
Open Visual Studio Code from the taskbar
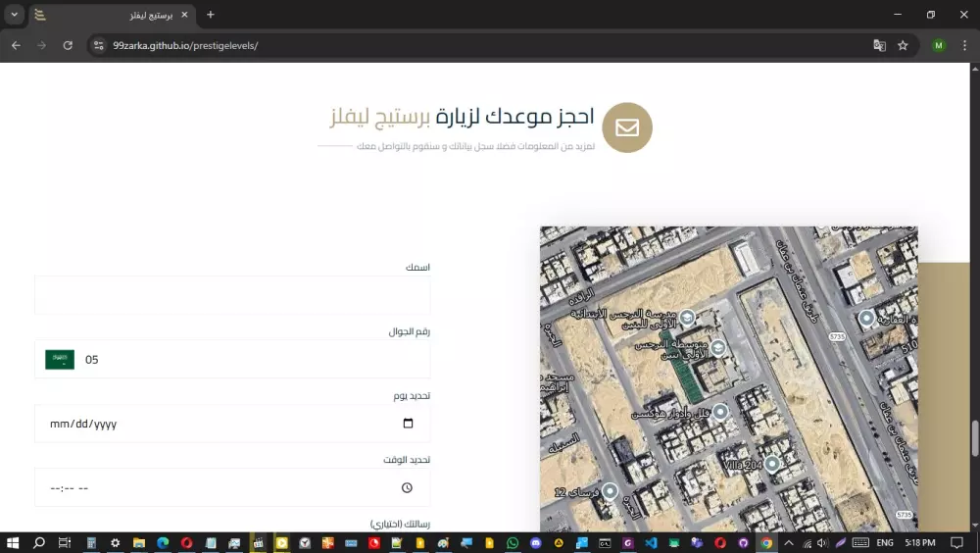pos(651,543)
